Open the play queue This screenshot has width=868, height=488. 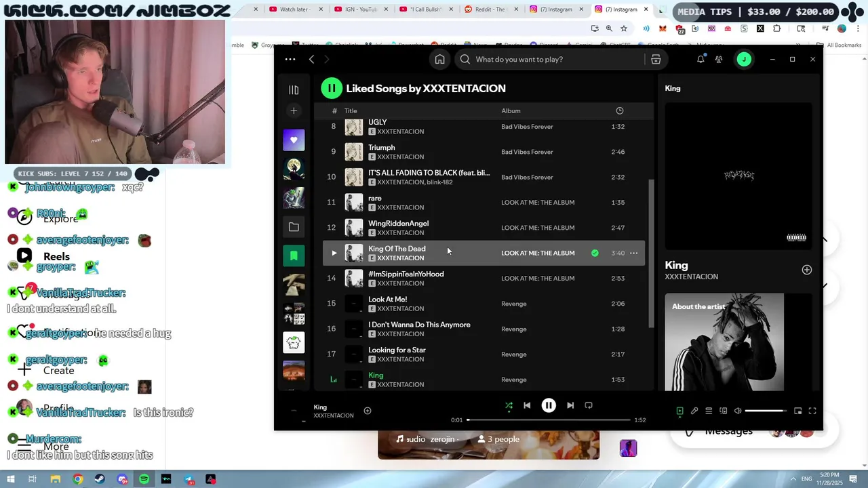point(709,411)
